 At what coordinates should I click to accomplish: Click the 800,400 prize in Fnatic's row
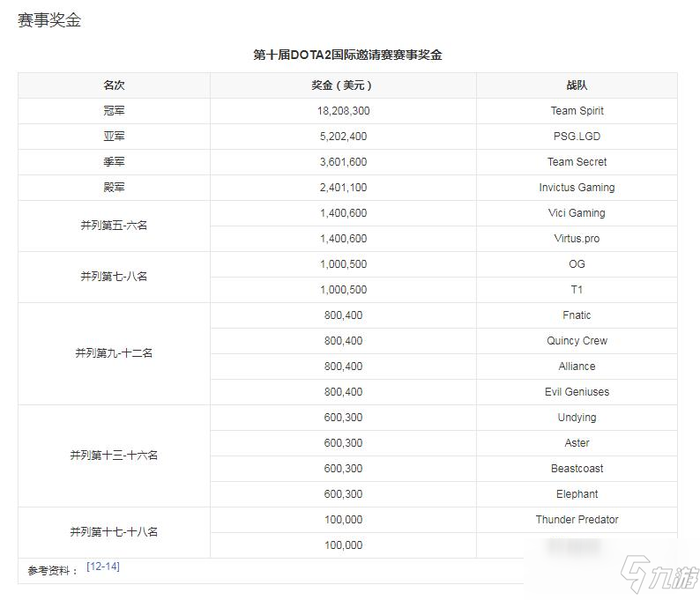coord(343,315)
